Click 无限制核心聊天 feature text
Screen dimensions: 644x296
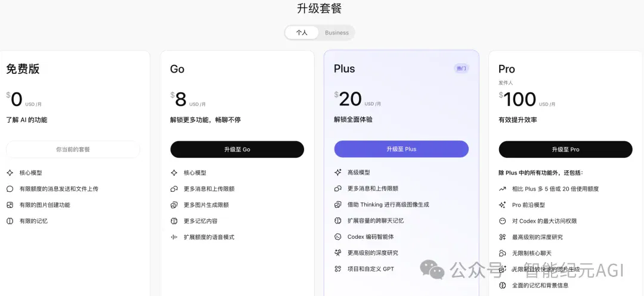point(532,253)
